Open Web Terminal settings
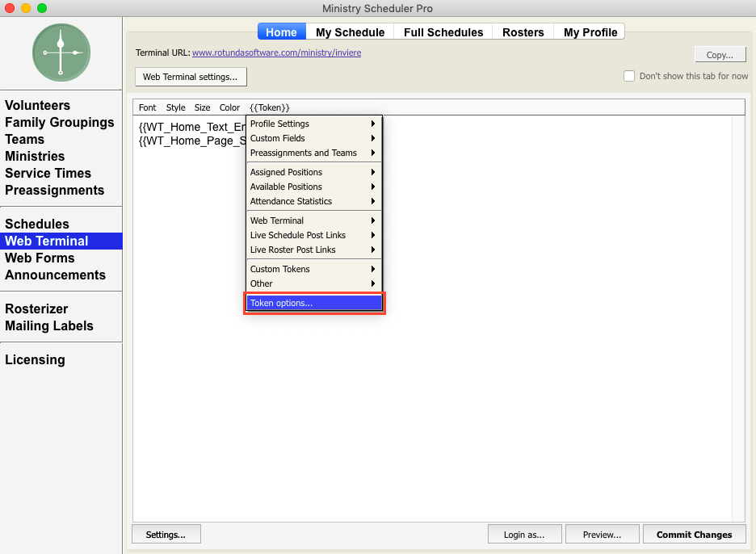The width and height of the screenshot is (756, 554). [x=190, y=77]
